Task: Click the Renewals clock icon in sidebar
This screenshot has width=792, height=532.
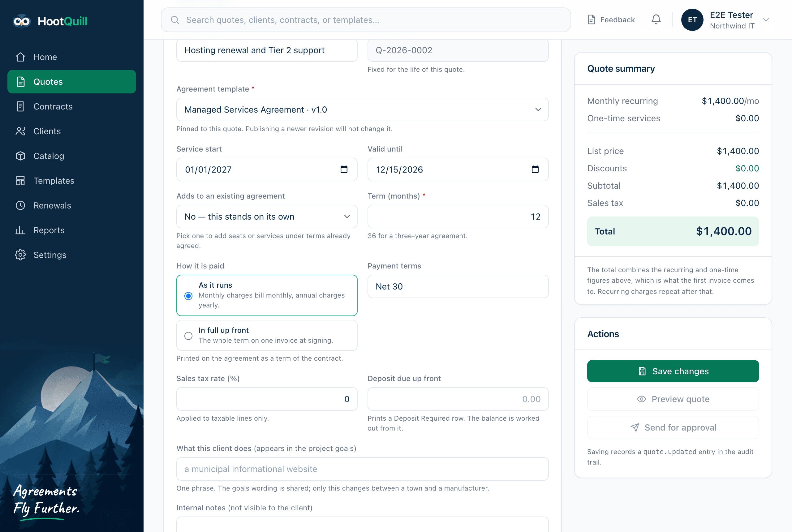Action: tap(20, 206)
